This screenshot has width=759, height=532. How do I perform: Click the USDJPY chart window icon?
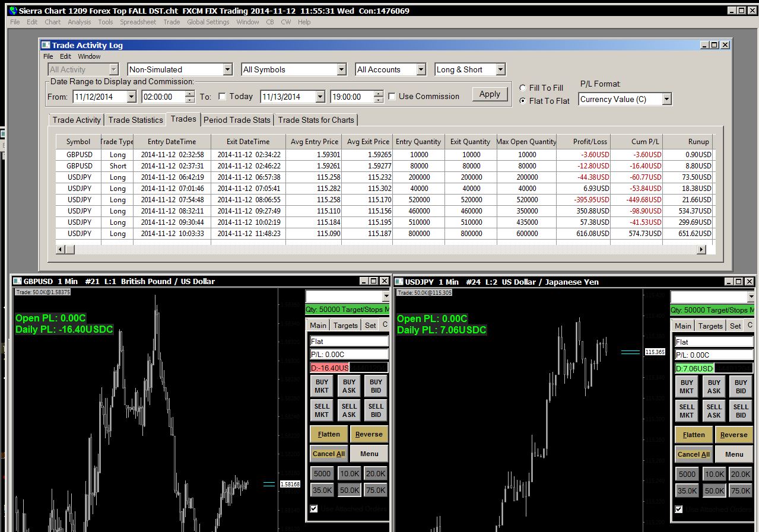[x=399, y=282]
